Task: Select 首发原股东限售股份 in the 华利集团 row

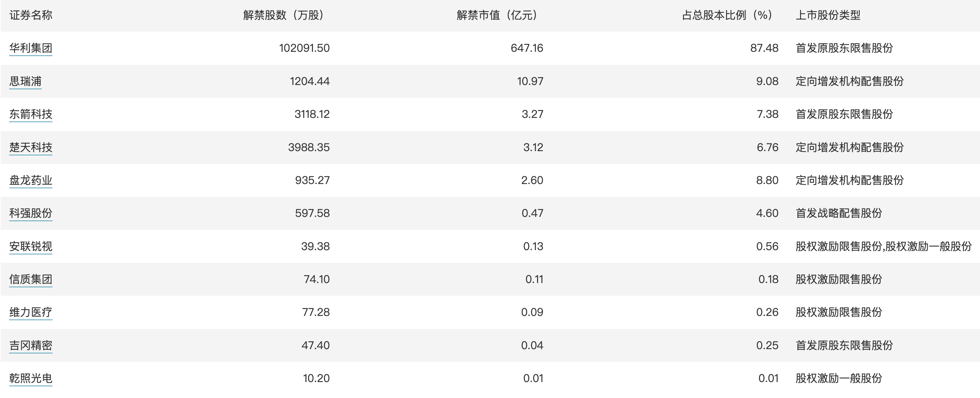Action: click(844, 48)
